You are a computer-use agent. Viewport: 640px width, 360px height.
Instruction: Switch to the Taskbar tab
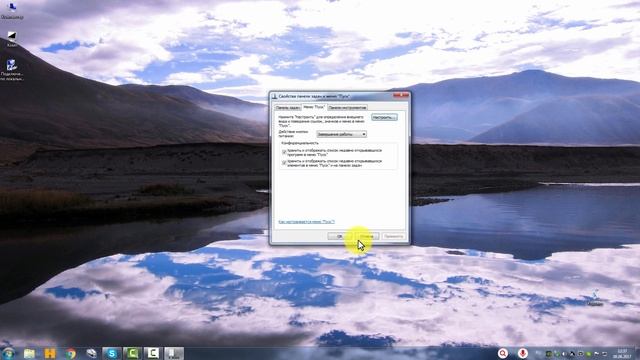tap(288, 108)
